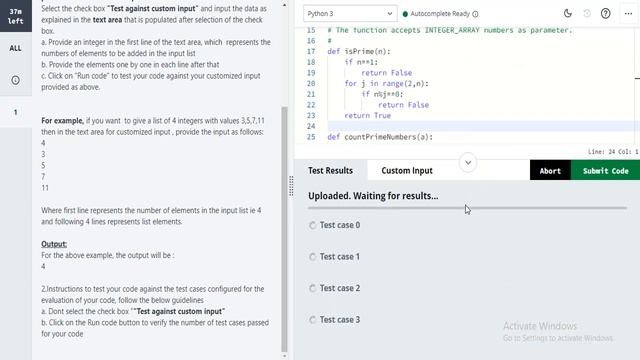Screen dimensions: 640x360
Task: Switch to the Custom Input tab
Action: (407, 171)
